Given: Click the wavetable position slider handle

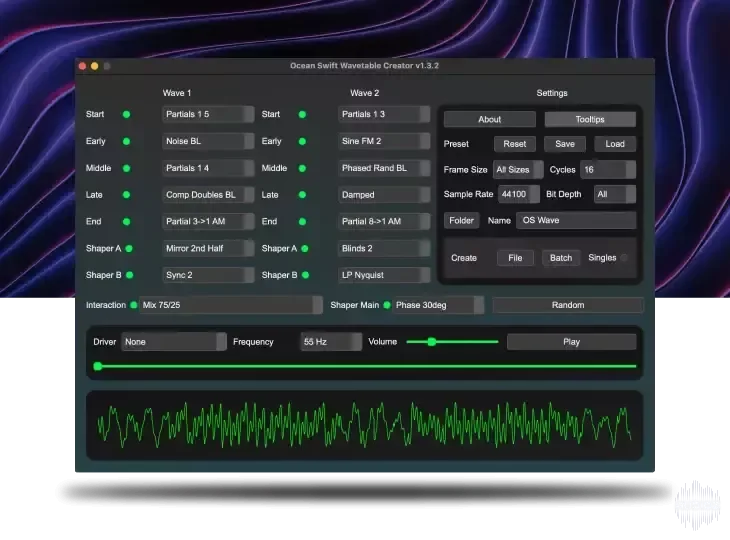Looking at the screenshot, I should (98, 367).
